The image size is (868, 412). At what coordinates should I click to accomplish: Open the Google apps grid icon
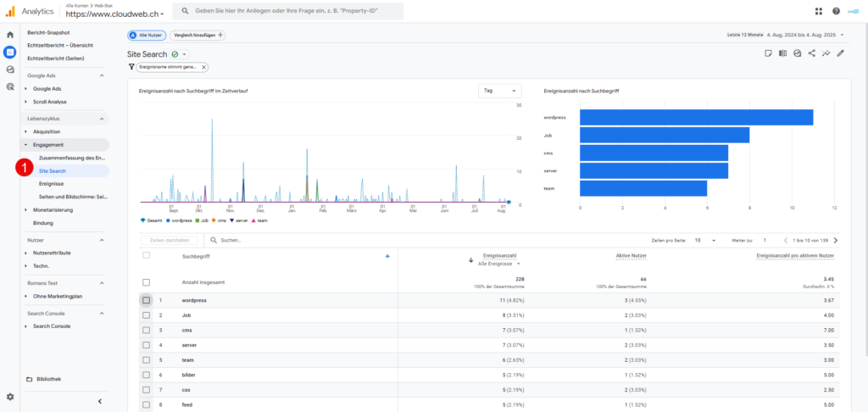coord(819,11)
